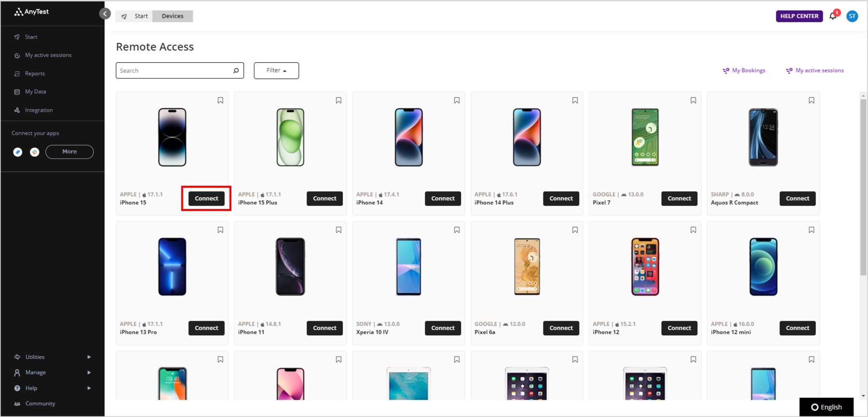
Task: Expand the Utilities menu
Action: pyautogui.click(x=52, y=357)
